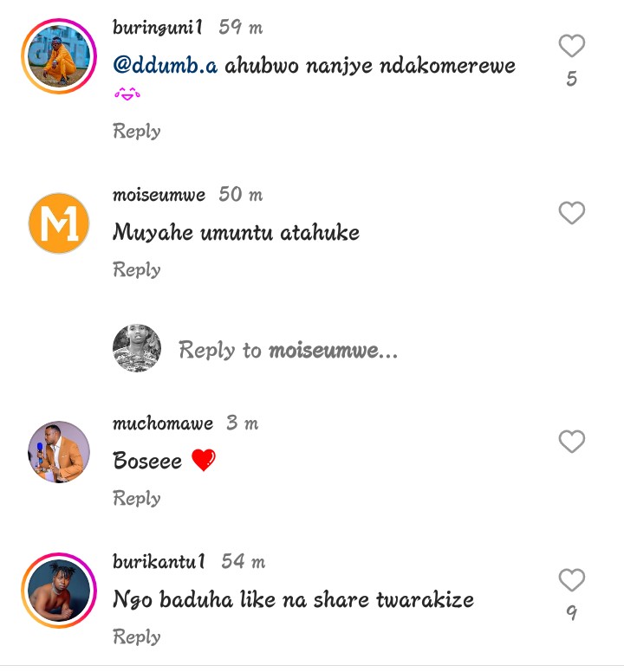The height and width of the screenshot is (672, 624).
Task: Open buringuni1's profile picture
Action: (59, 55)
